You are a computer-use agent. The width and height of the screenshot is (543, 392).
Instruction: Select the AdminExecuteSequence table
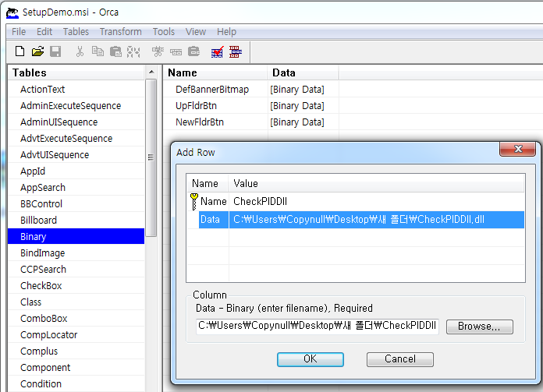[76, 105]
